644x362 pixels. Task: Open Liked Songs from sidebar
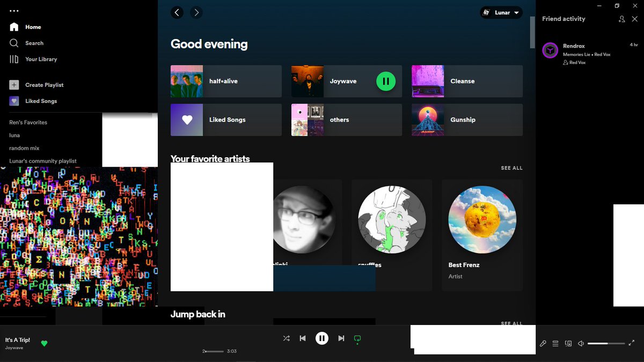click(x=33, y=101)
